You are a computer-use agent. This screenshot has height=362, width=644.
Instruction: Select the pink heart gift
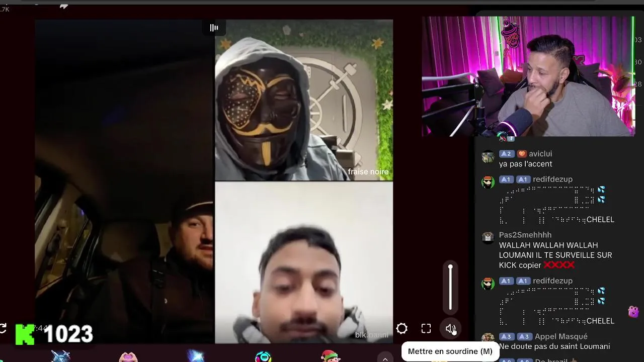[x=128, y=356]
